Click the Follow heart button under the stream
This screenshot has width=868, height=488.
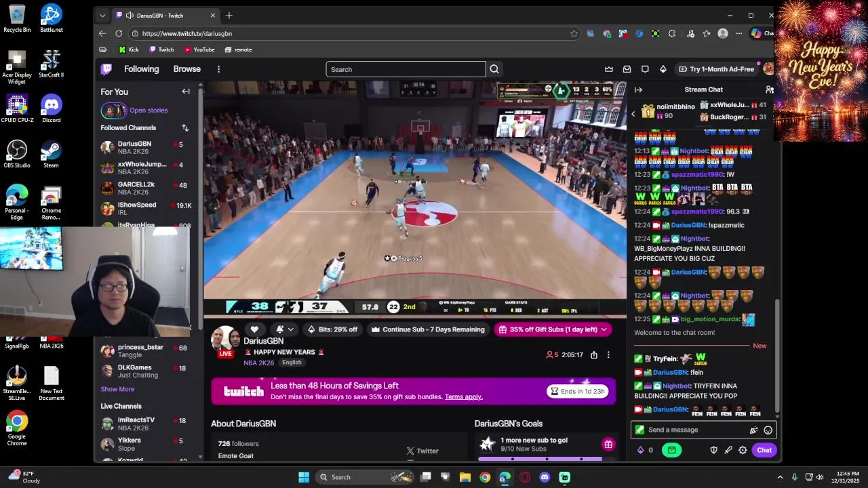pos(254,329)
